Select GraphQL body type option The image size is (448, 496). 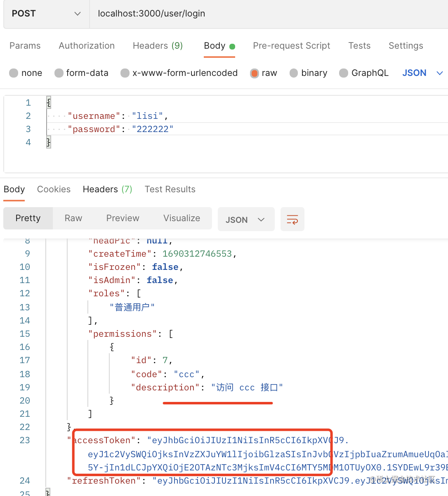344,73
